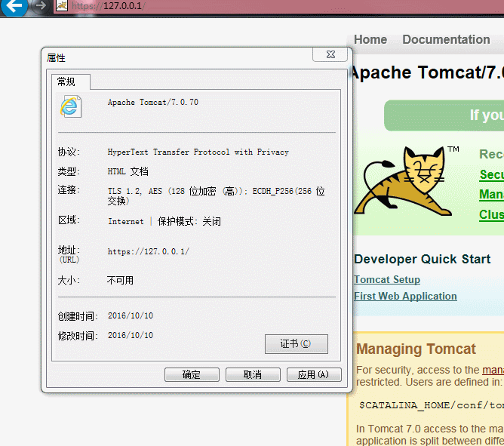The width and height of the screenshot is (504, 446).
Task: Click the 取消 cancel button
Action: tap(253, 374)
